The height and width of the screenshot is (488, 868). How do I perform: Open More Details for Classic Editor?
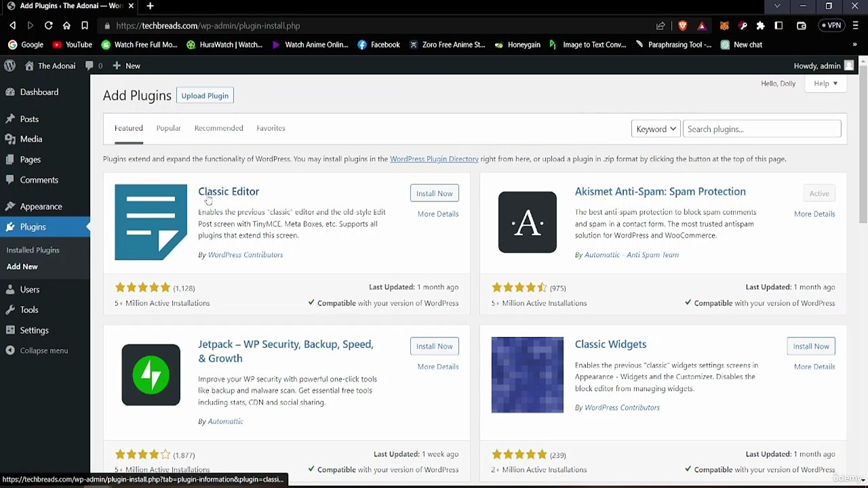[438, 213]
